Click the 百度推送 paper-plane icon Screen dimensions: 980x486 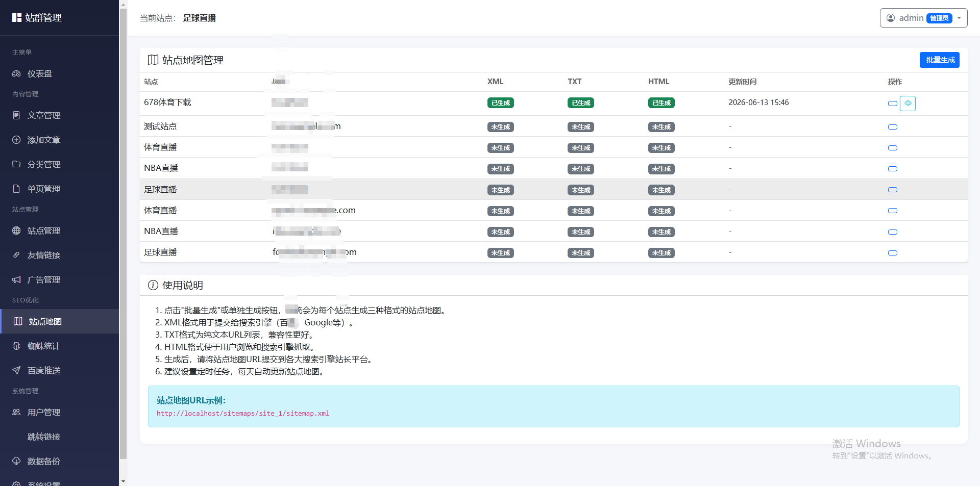(16, 371)
